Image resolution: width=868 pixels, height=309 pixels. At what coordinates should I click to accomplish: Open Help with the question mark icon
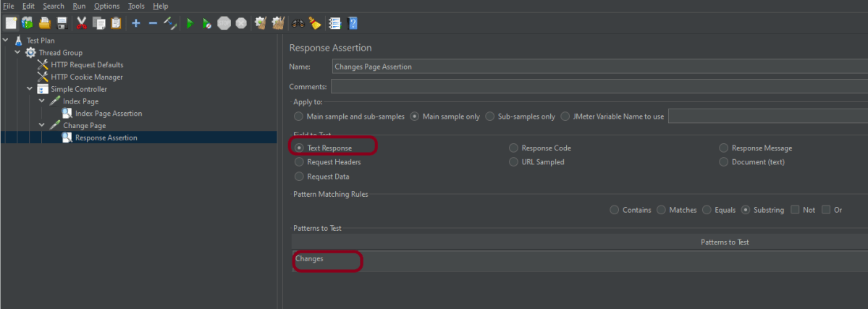point(353,23)
